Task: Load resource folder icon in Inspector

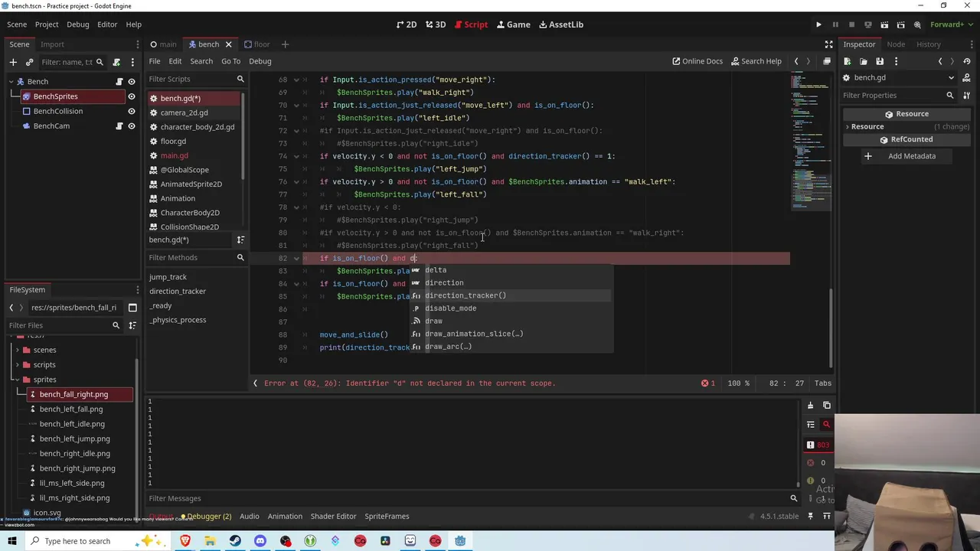Action: coord(864,61)
